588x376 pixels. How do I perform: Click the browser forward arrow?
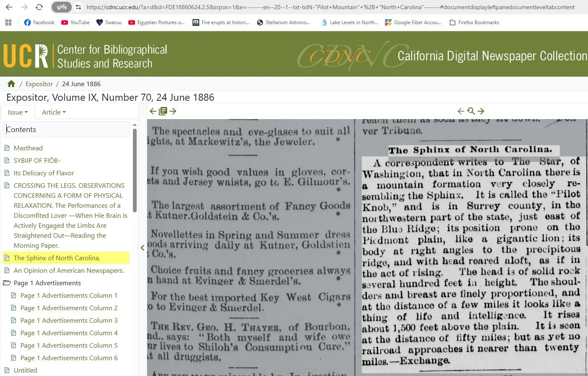(24, 7)
